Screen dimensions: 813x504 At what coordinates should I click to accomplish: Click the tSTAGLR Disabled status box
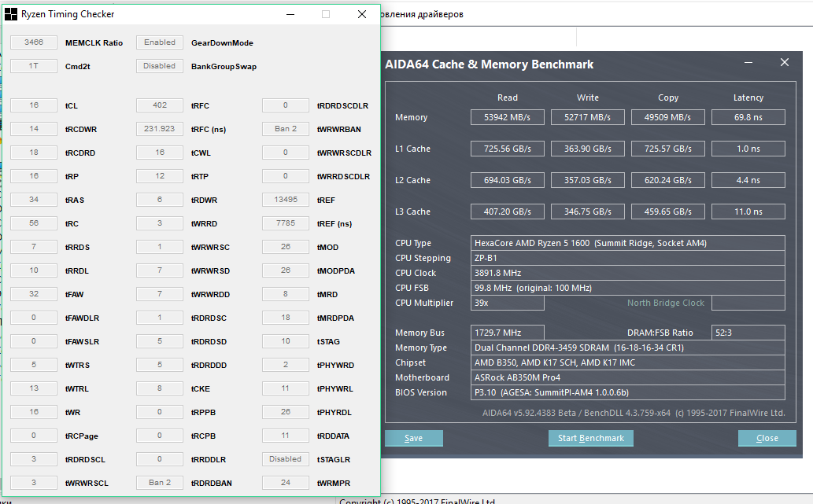click(285, 459)
